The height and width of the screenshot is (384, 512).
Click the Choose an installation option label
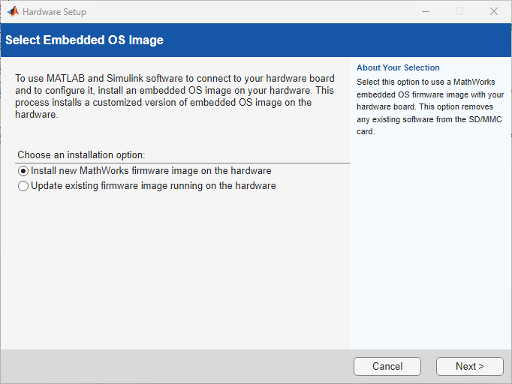[81, 155]
